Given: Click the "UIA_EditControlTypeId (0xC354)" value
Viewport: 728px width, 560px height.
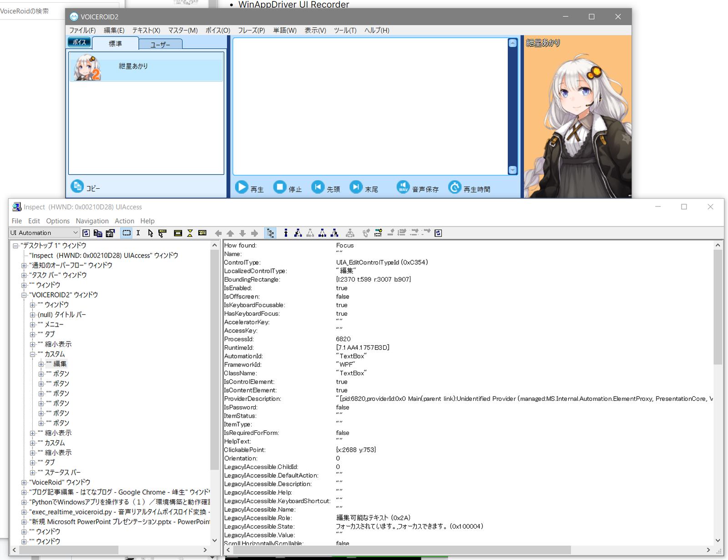Looking at the screenshot, I should [382, 262].
